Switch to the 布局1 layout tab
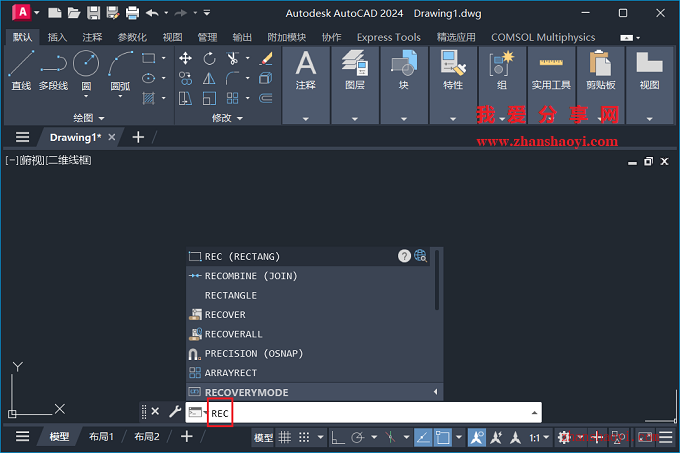Image resolution: width=680 pixels, height=453 pixels. [x=101, y=437]
